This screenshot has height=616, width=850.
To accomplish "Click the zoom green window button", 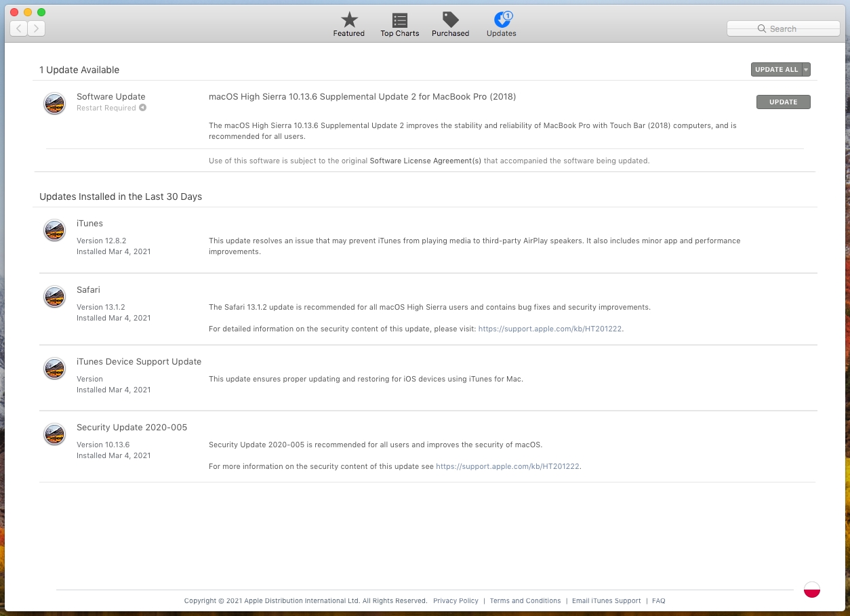I will point(41,12).
